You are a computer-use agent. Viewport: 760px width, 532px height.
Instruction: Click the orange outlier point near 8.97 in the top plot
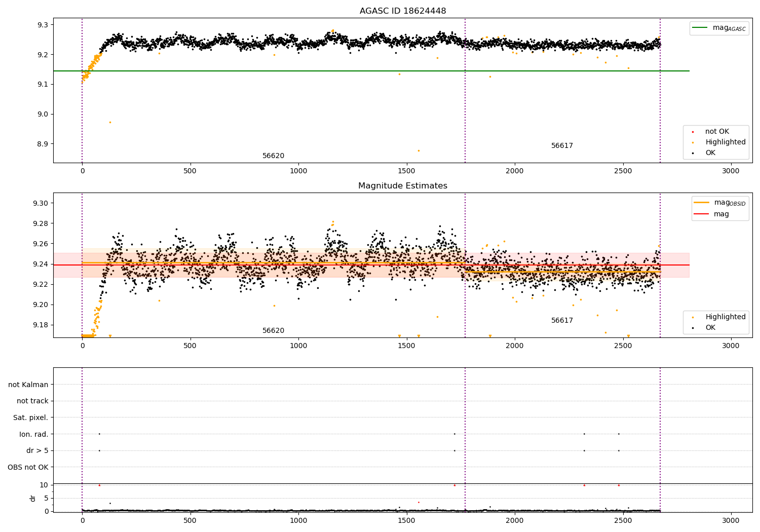(110, 122)
